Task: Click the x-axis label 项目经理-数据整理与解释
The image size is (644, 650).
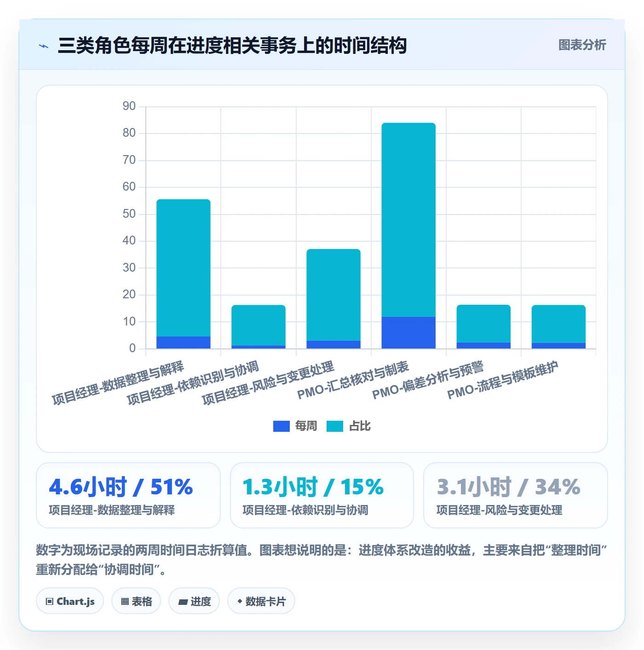Action: [118, 383]
